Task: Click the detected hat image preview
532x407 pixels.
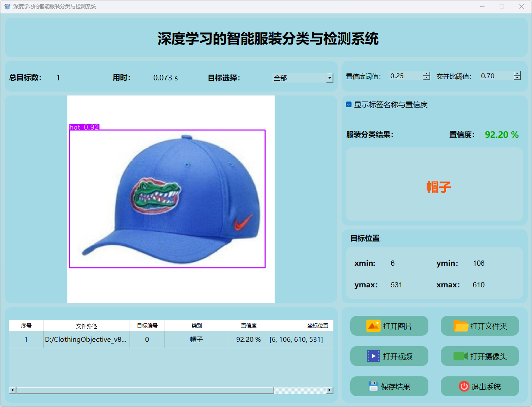Action: coord(171,199)
